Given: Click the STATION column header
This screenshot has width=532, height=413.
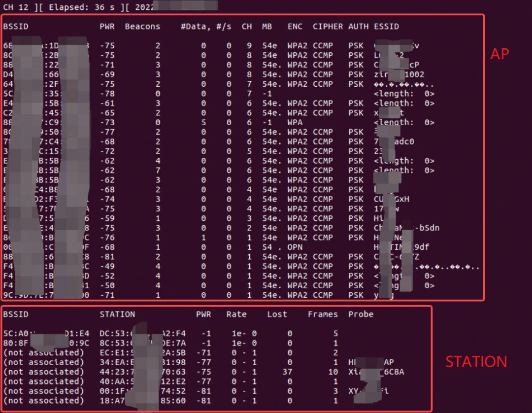Looking at the screenshot, I should [117, 314].
